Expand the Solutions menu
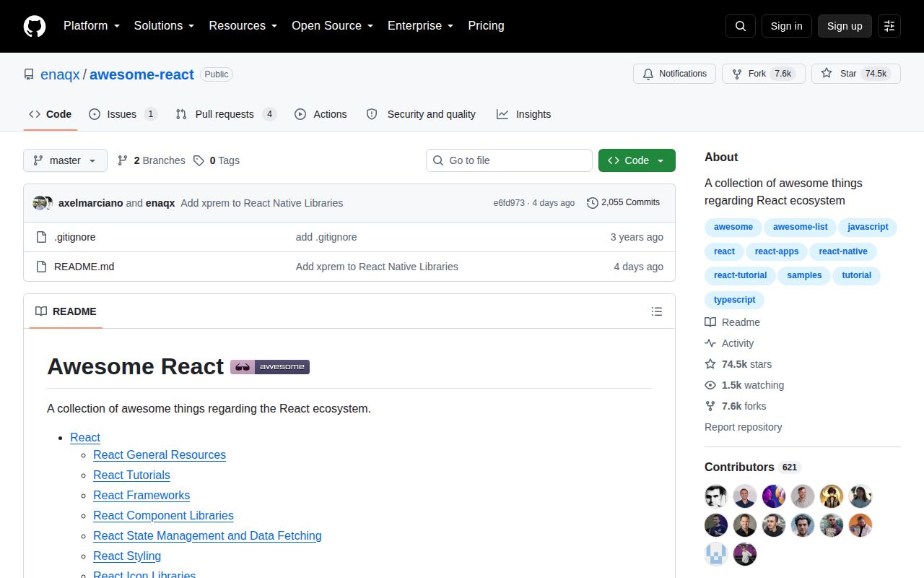The width and height of the screenshot is (924, 578). (165, 26)
